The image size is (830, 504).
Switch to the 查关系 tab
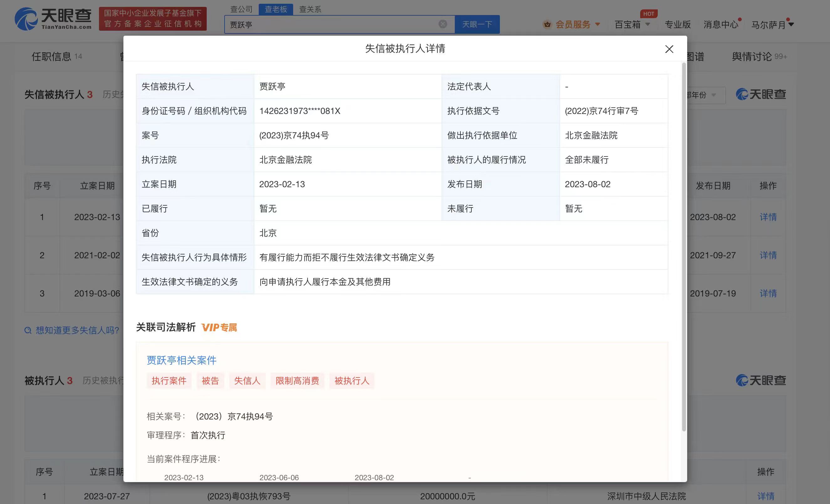pyautogui.click(x=310, y=9)
